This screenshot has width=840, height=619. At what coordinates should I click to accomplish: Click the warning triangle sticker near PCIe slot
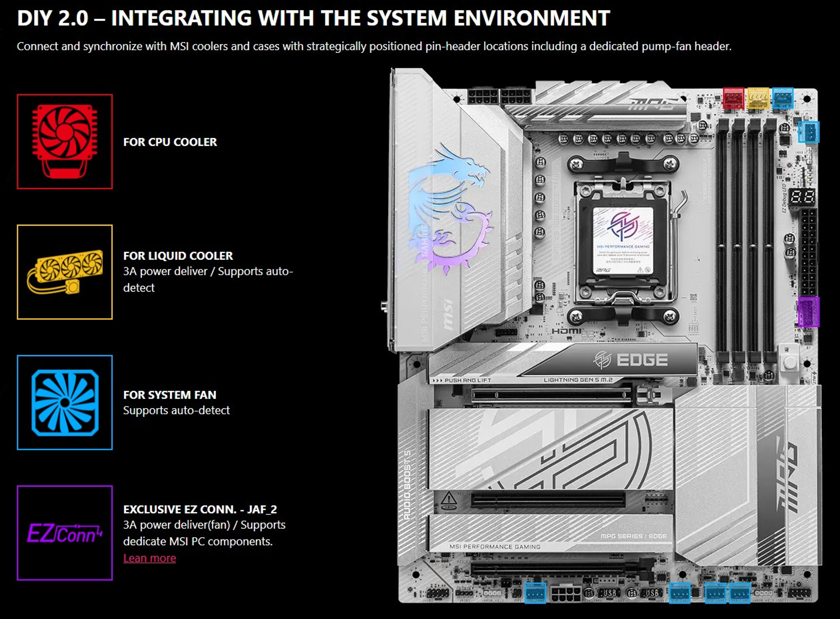tap(448, 500)
